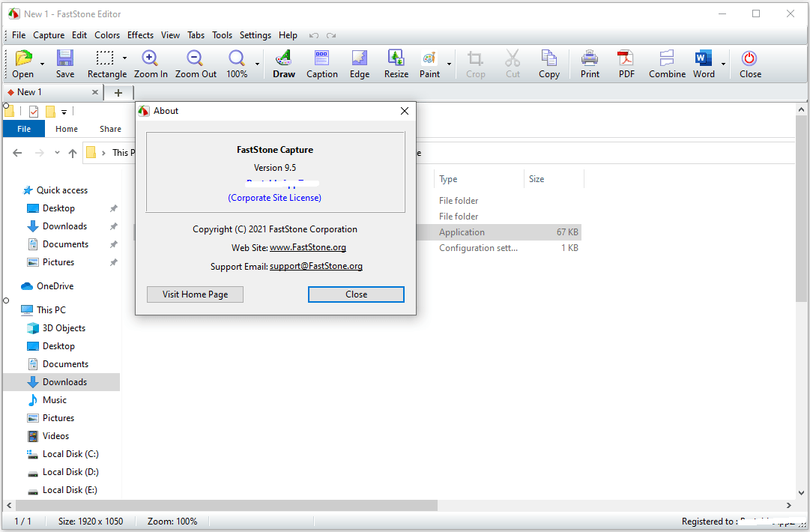Open the Tabs menu
The image size is (810, 532).
[196, 35]
